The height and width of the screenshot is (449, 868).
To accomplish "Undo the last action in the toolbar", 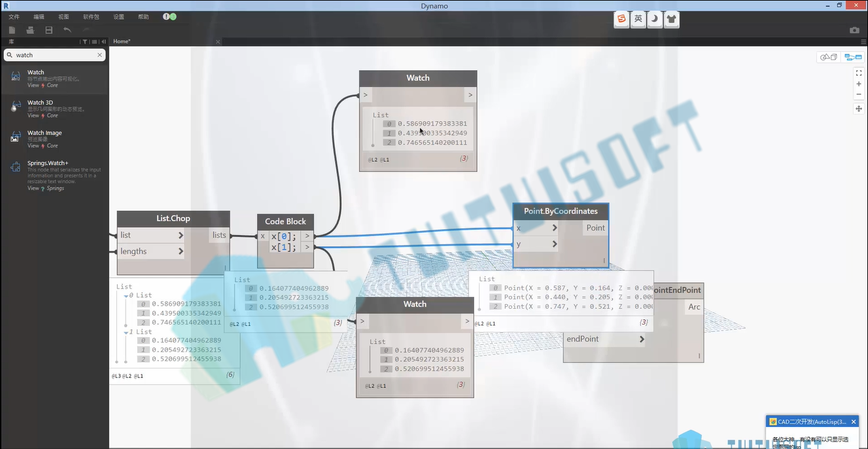I will [67, 30].
